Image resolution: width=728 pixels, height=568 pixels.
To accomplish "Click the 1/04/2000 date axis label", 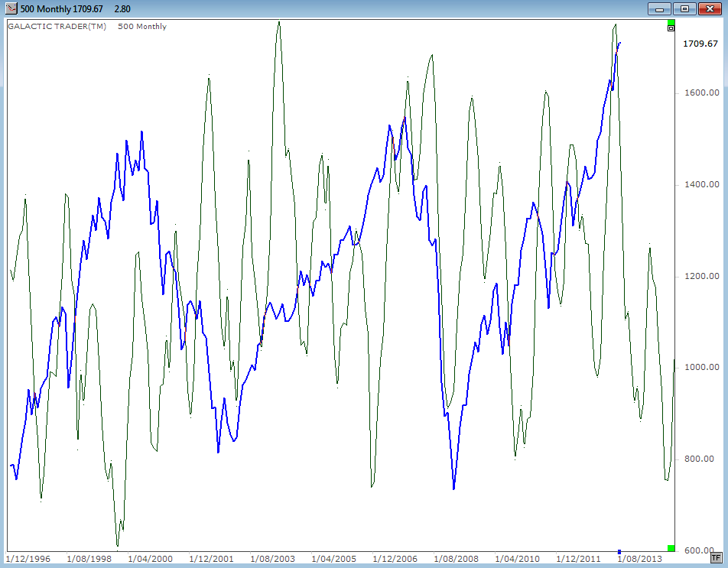I will 151,559.
